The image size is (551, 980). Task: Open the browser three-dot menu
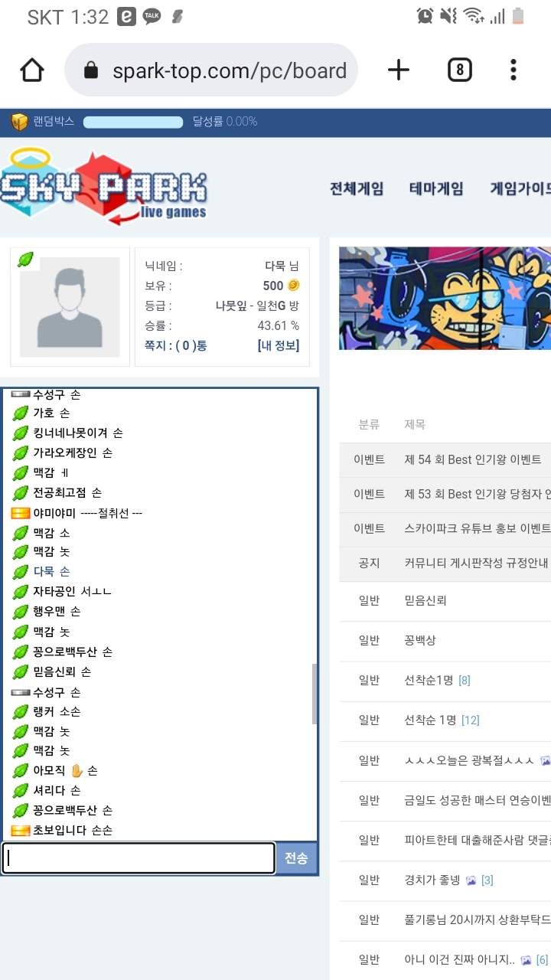pyautogui.click(x=514, y=70)
